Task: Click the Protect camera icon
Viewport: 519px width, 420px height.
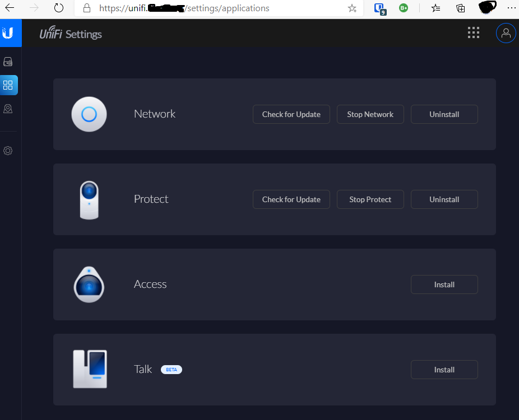Action: (89, 199)
